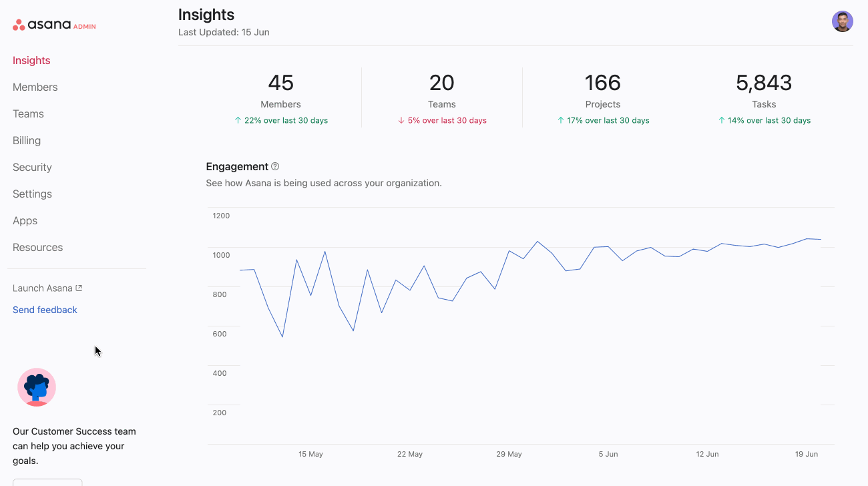Click the 29 May chart axis label
Viewport: 868px width, 486px height.
[x=509, y=454]
